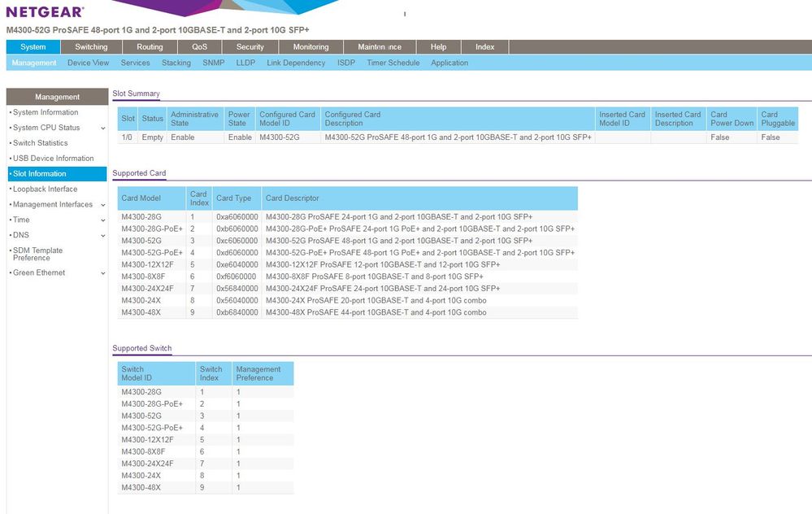Switch to the Routing tab
This screenshot has width=812, height=514.
[x=150, y=47]
